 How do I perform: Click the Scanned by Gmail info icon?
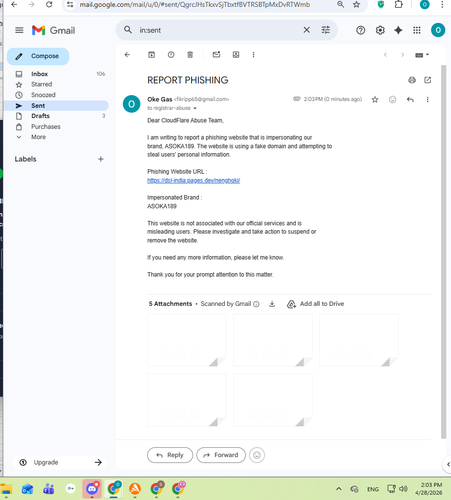(x=256, y=304)
